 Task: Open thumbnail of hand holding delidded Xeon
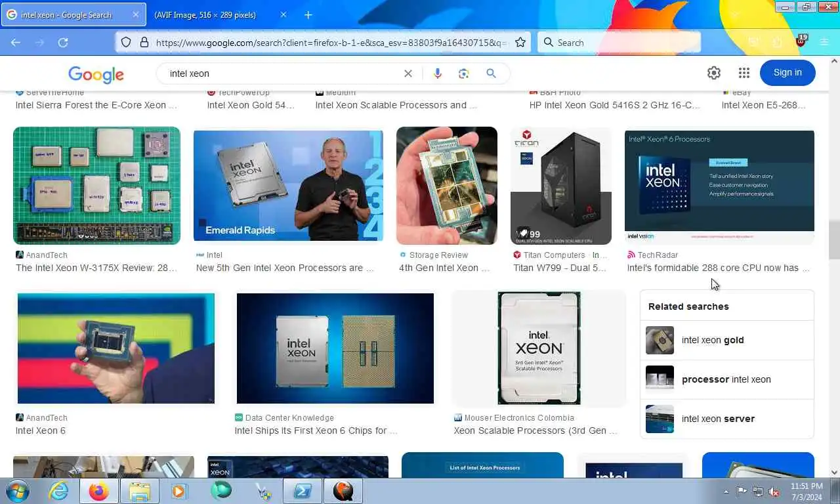pyautogui.click(x=447, y=186)
